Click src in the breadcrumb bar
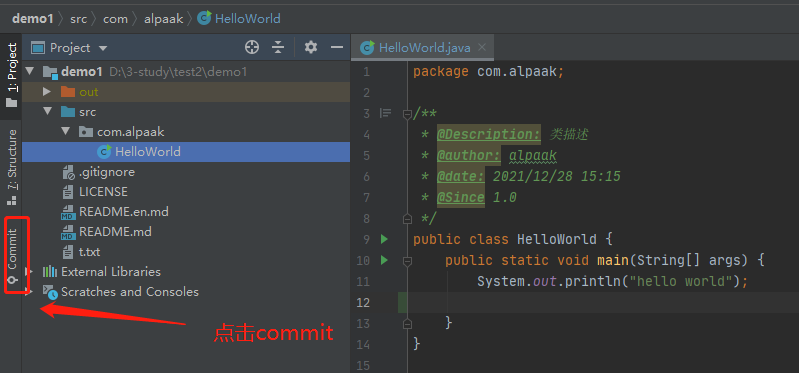 [x=78, y=19]
